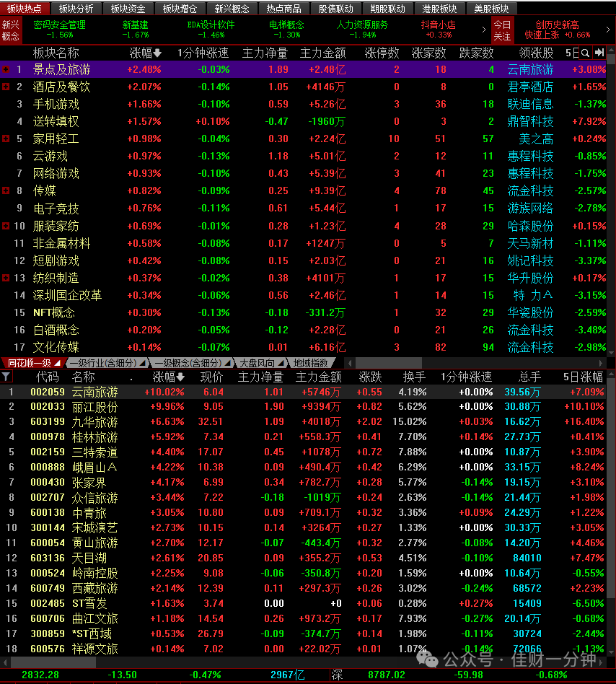Expand the 景点及旅游 sector row
This screenshot has height=684, width=616.
point(6,69)
